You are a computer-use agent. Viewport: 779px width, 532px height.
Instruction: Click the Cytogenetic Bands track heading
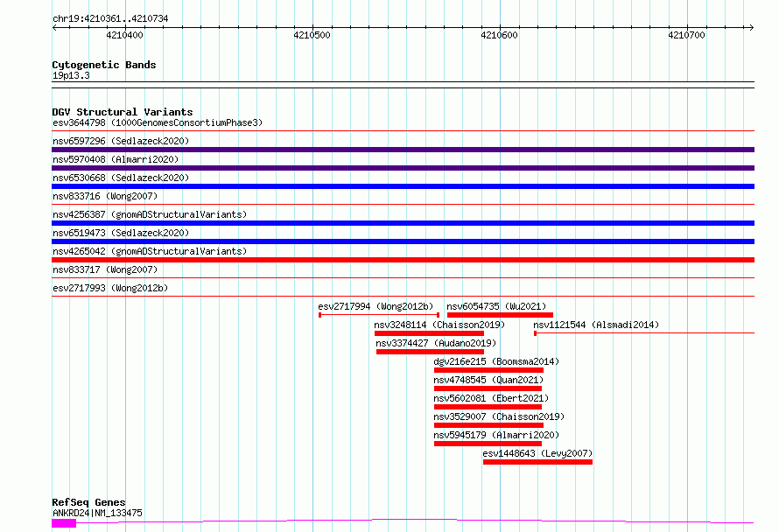click(x=104, y=65)
